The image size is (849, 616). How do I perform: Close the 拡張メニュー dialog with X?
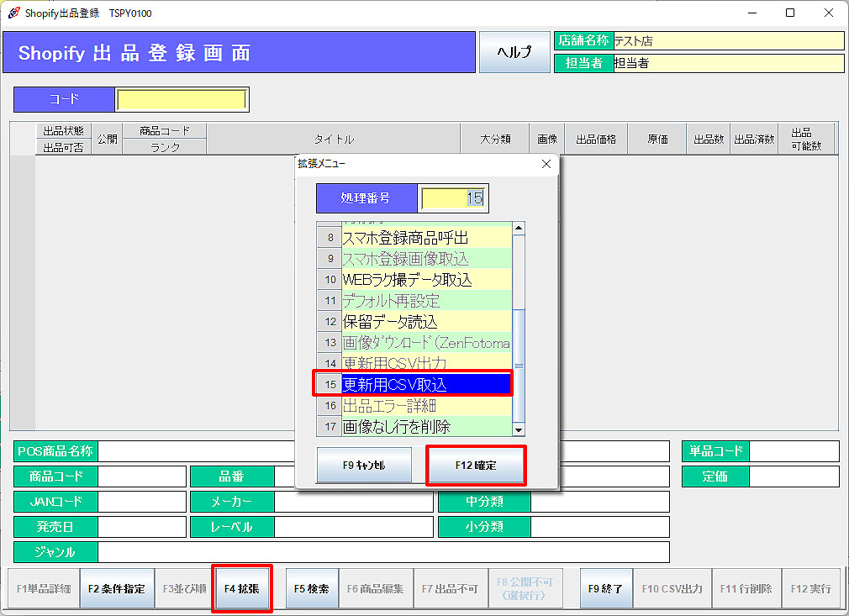tap(546, 164)
